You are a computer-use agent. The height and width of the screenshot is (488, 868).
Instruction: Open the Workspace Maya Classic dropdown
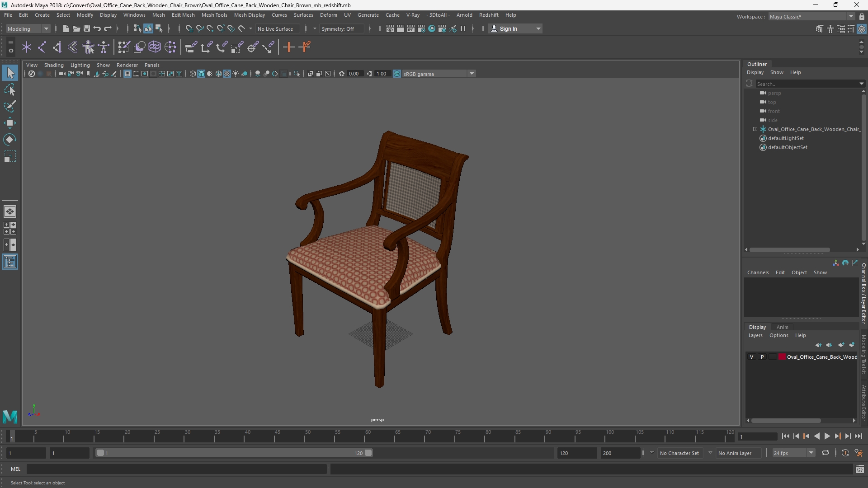click(811, 17)
